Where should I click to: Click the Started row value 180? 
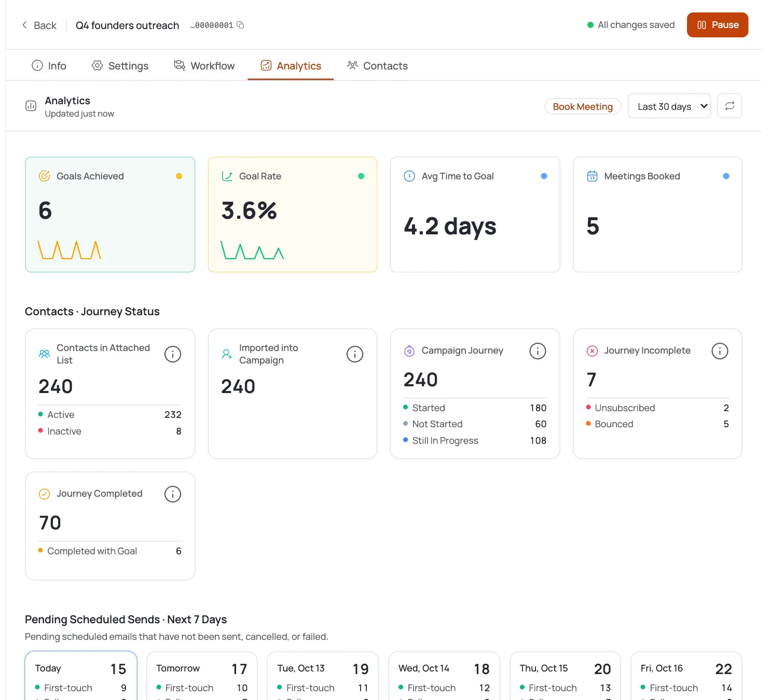pyautogui.click(x=538, y=408)
